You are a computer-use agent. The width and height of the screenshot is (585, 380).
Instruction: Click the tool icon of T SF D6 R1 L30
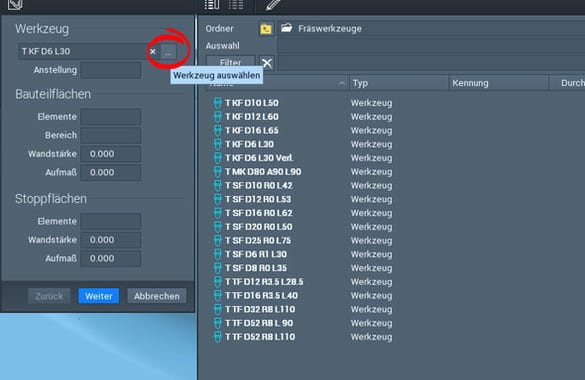click(218, 254)
